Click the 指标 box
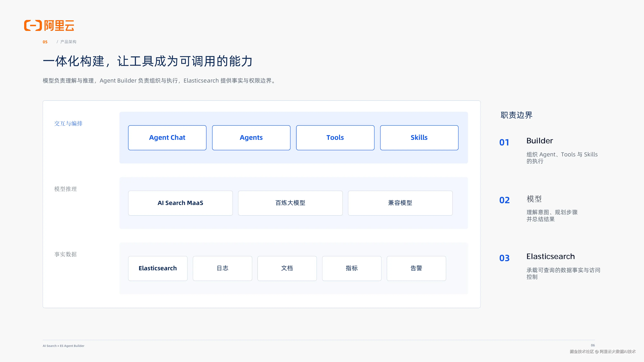 click(x=352, y=268)
